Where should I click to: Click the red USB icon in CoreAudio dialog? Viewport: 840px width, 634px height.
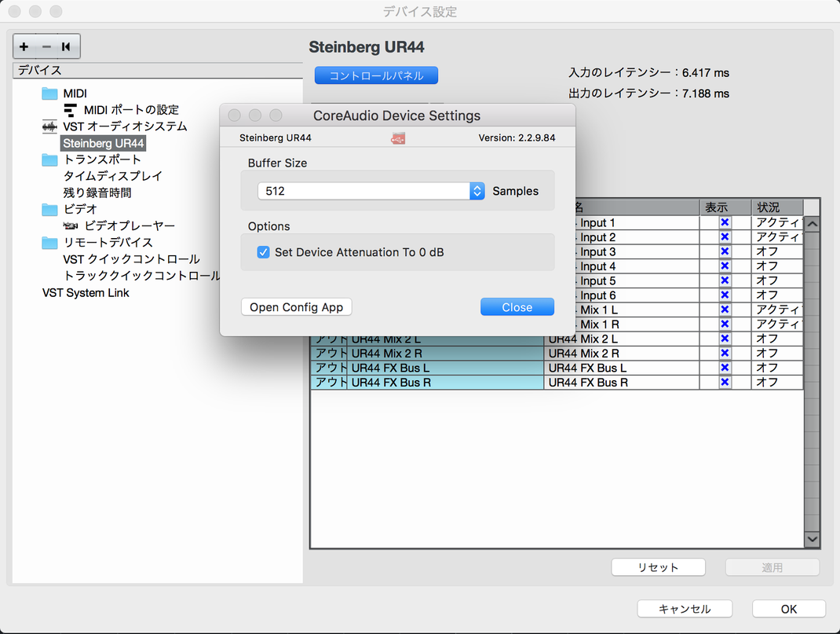[398, 139]
